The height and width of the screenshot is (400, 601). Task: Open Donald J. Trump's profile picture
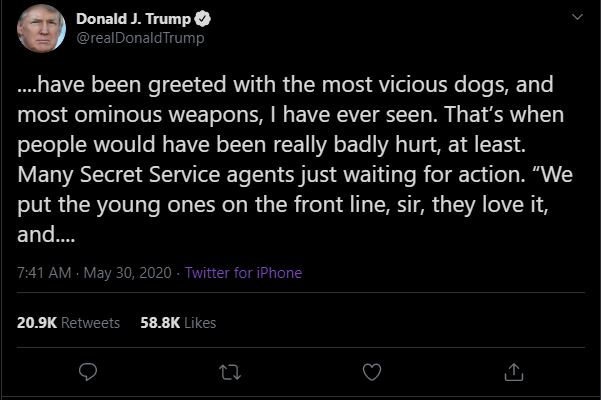pyautogui.click(x=41, y=30)
